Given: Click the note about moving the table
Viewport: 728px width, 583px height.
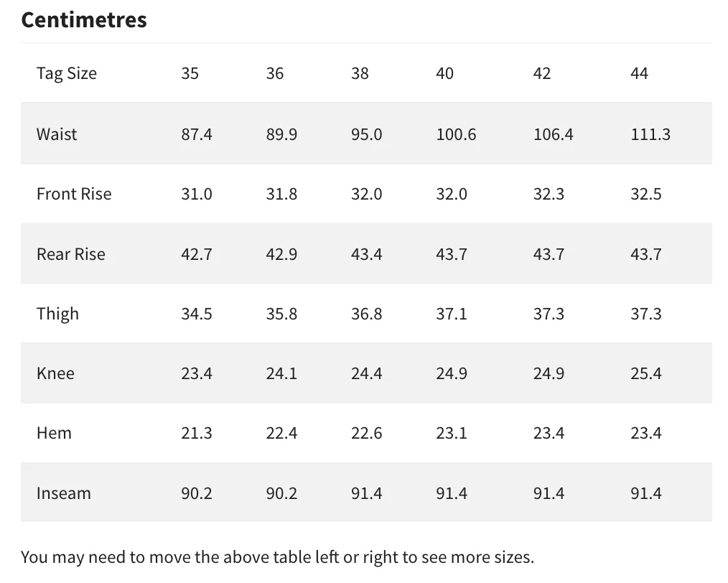Looking at the screenshot, I should tap(277, 557).
